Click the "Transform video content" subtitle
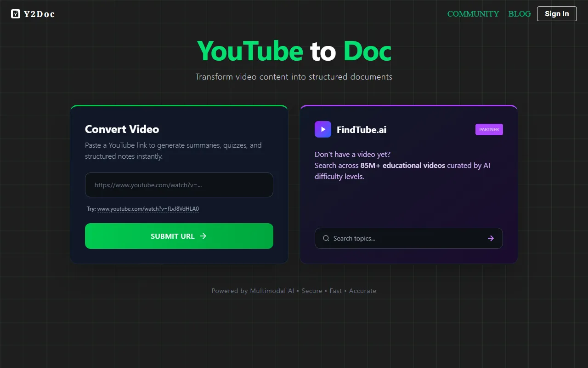588x368 pixels. coord(294,77)
